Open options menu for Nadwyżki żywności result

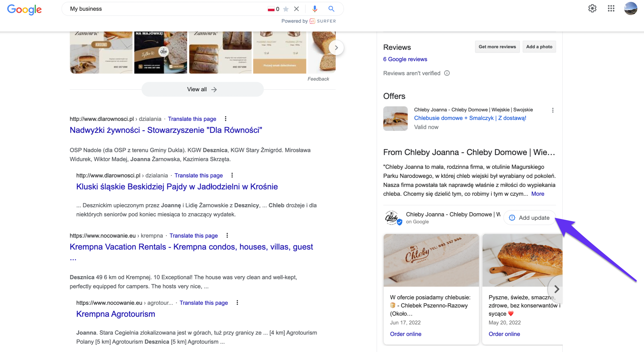(x=226, y=119)
